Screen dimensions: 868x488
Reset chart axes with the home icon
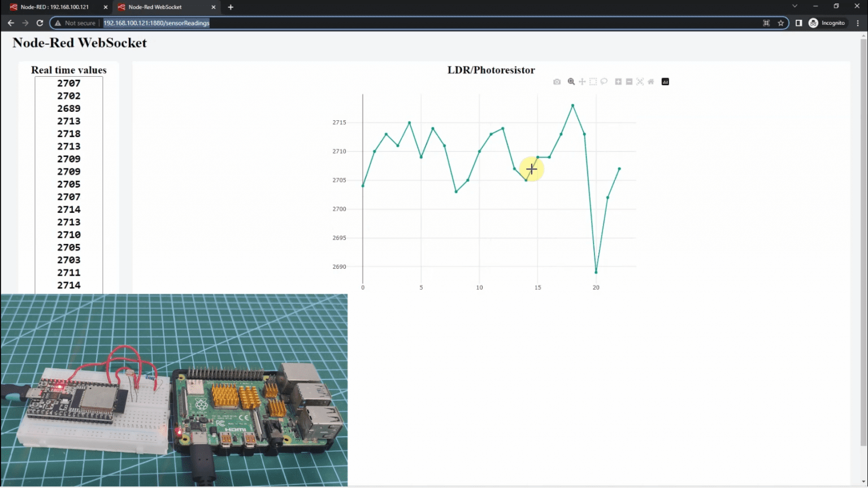650,81
